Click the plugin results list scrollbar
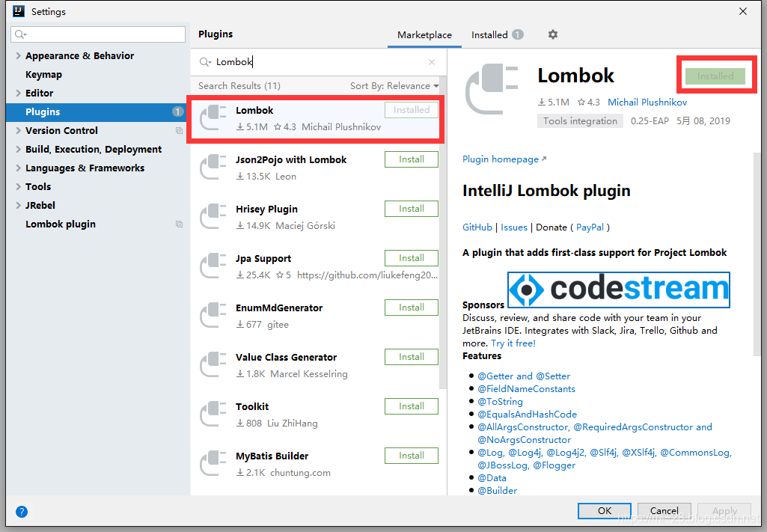767x532 pixels. click(443, 232)
